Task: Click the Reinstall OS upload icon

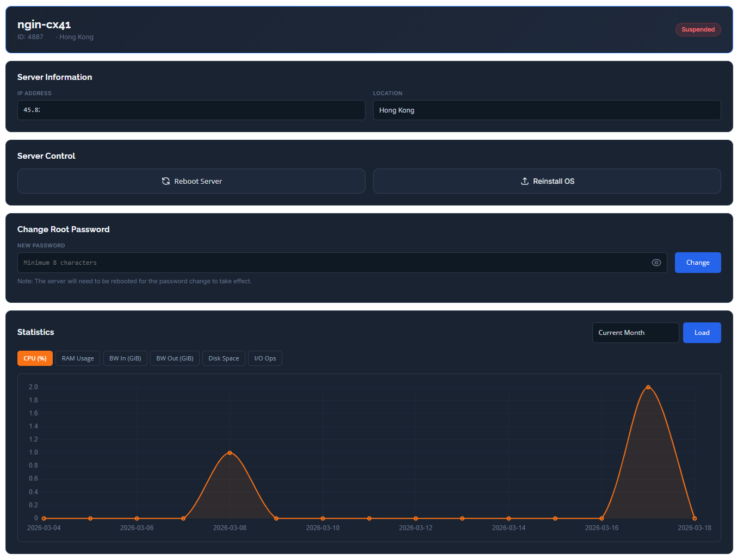Action: tap(525, 181)
